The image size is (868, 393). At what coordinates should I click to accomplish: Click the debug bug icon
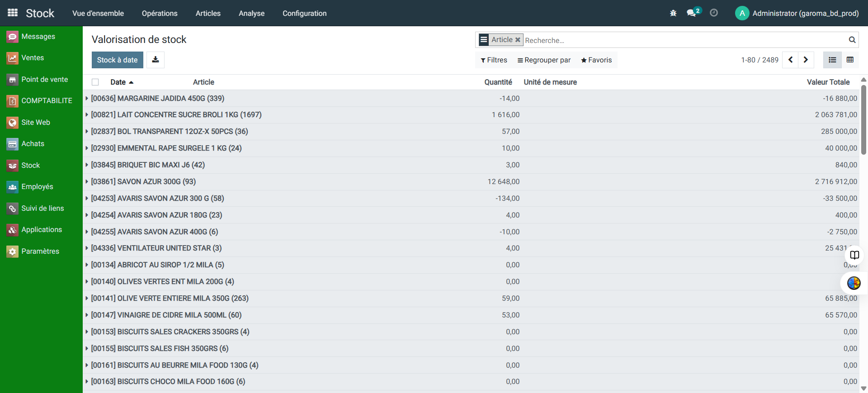[x=673, y=13]
